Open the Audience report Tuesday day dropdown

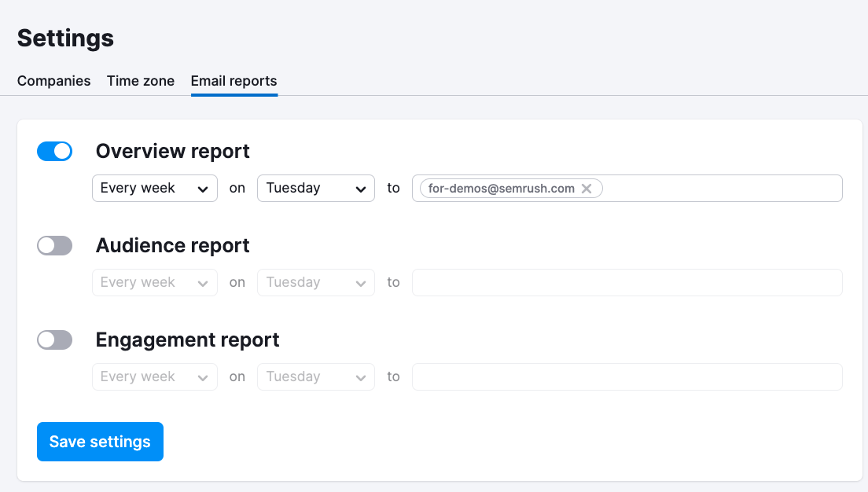(315, 283)
